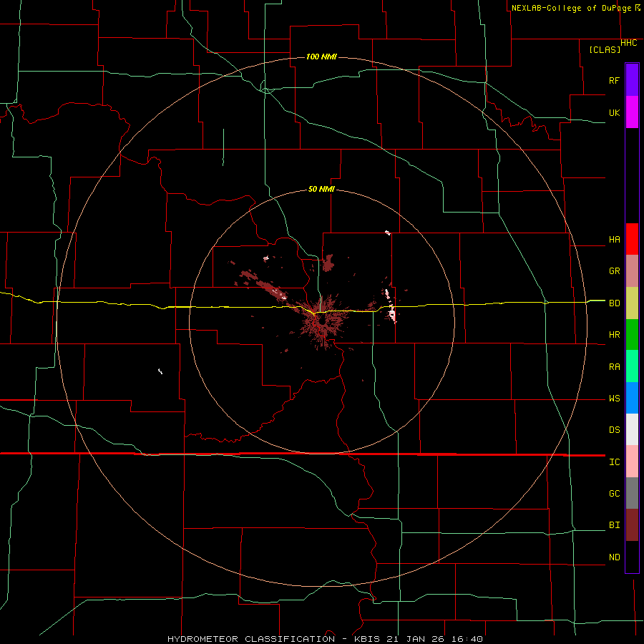644x644 pixels.
Task: Click the GR legend label
Action: pos(614,271)
